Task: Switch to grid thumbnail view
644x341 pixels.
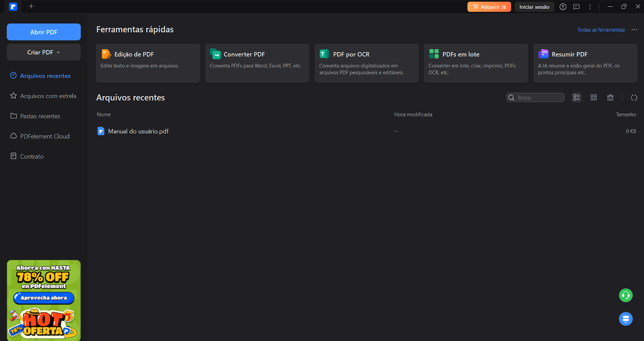Action: point(593,97)
